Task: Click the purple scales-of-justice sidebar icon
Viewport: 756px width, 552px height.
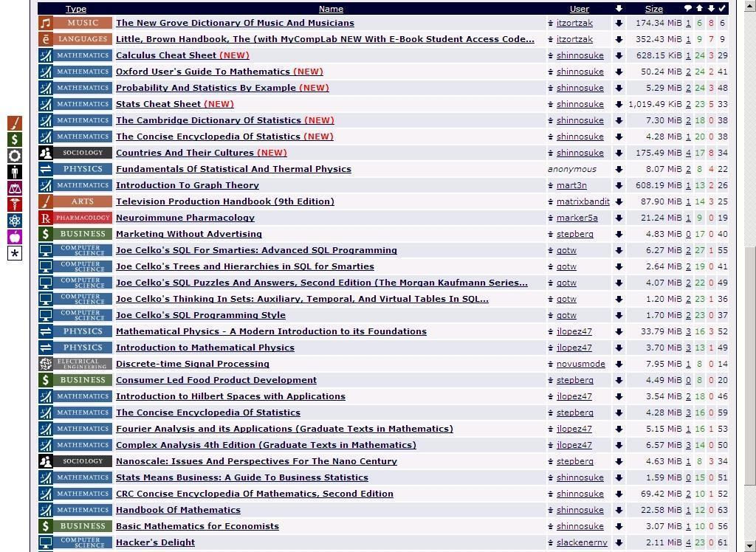Action: [x=15, y=188]
